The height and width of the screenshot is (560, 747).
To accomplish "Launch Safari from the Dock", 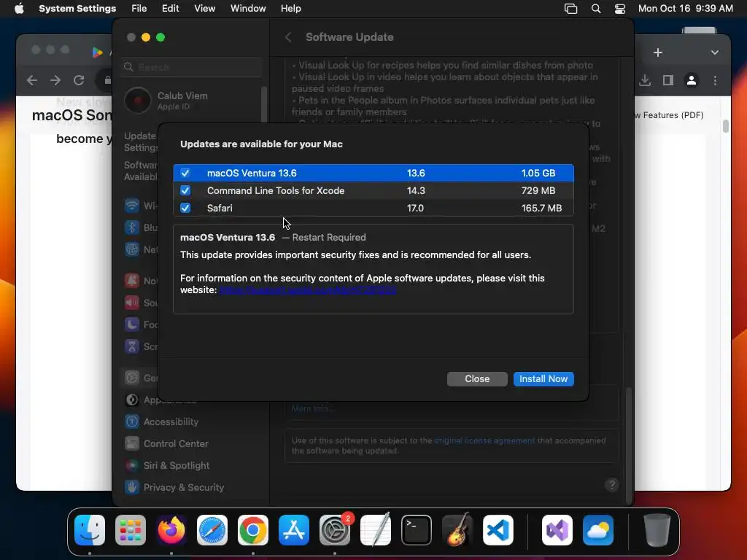I will [x=212, y=530].
